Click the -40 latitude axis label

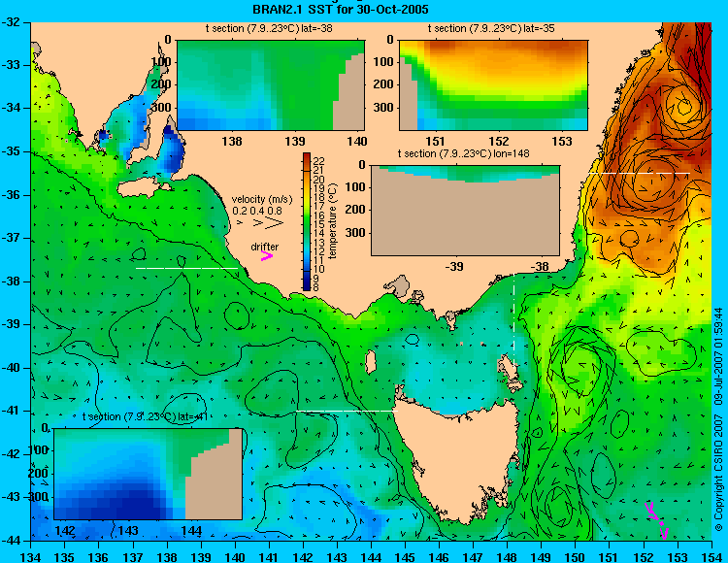10,368
